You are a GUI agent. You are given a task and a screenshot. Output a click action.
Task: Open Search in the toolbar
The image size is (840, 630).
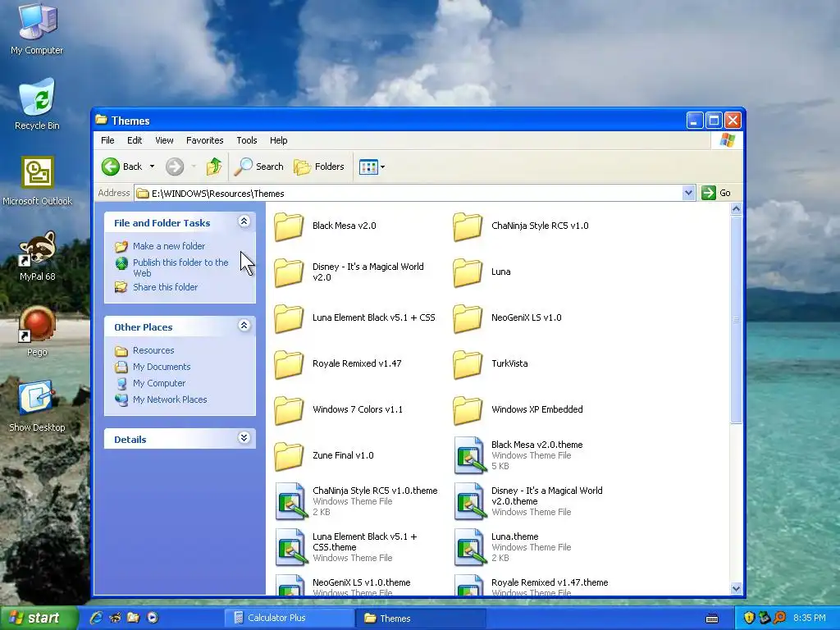click(258, 167)
